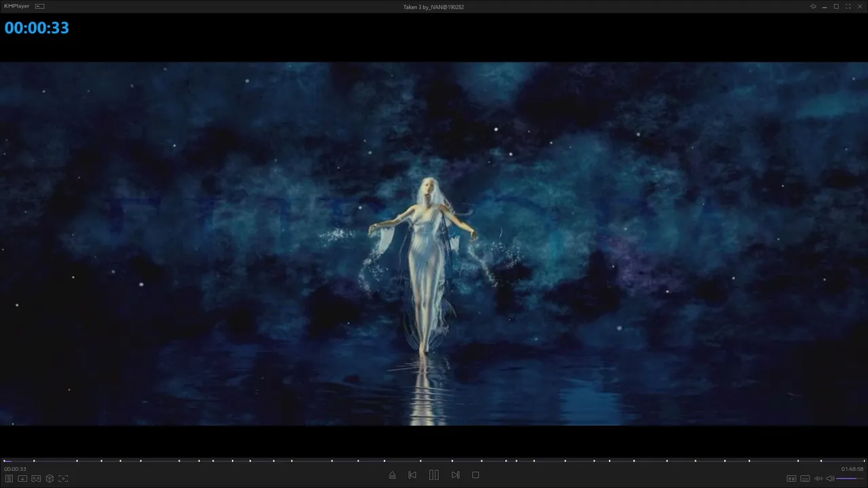Click the small box icon beside KMPlayer logo
The width and height of the screenshot is (868, 488).
pos(40,6)
